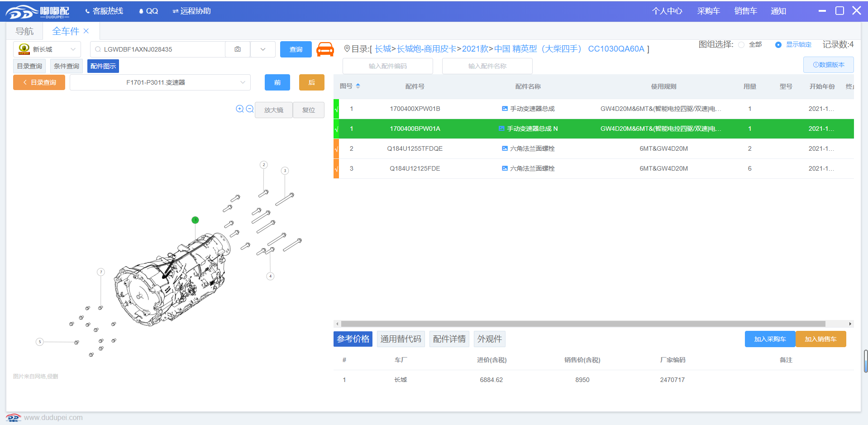Open image icon for 1700400XPW01B row
The image size is (868, 425).
505,109
